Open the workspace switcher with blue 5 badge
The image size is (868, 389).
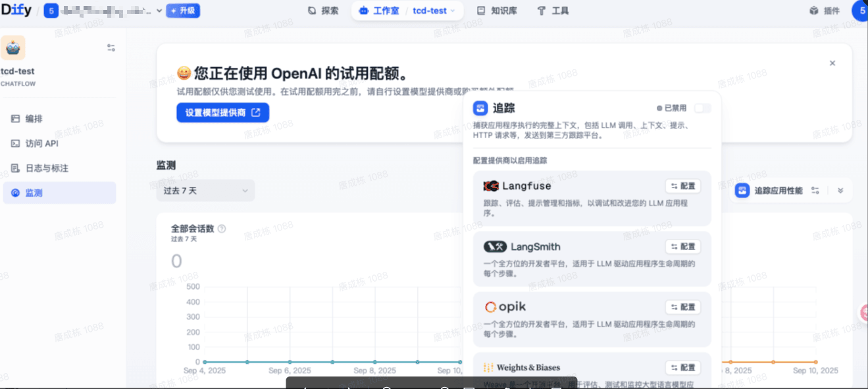click(103, 11)
